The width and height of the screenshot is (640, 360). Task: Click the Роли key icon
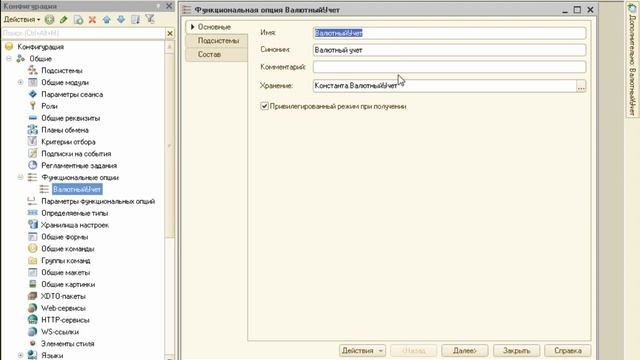click(x=33, y=106)
